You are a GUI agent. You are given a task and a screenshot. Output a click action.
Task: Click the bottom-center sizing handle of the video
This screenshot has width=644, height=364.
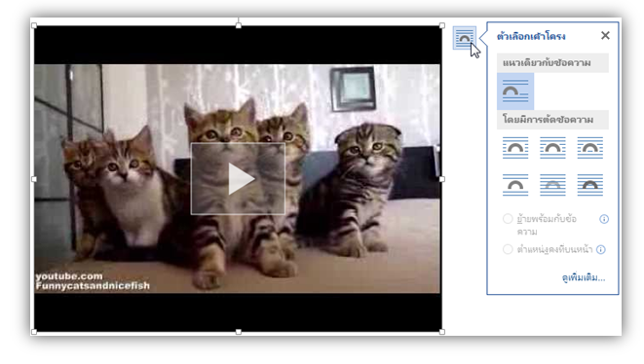(x=239, y=332)
